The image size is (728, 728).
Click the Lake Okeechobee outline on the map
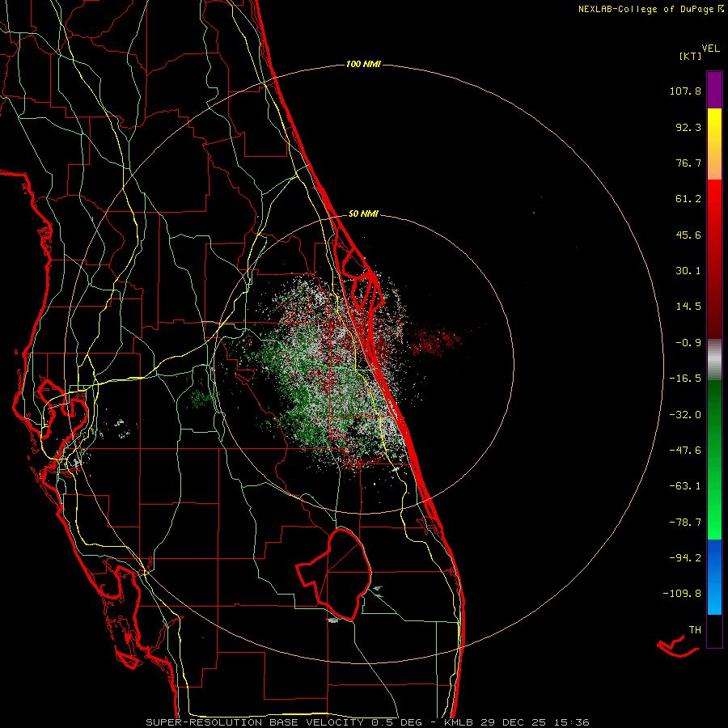[x=334, y=574]
